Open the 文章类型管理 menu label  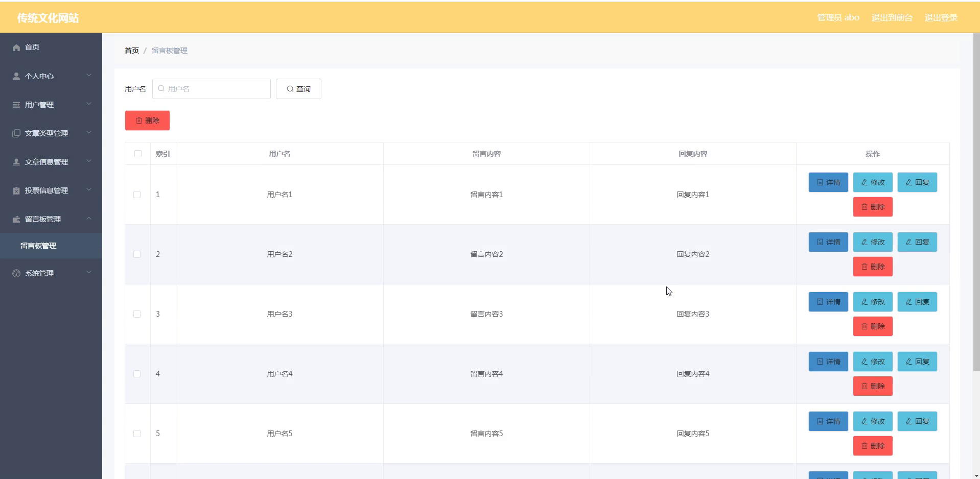pyautogui.click(x=46, y=133)
